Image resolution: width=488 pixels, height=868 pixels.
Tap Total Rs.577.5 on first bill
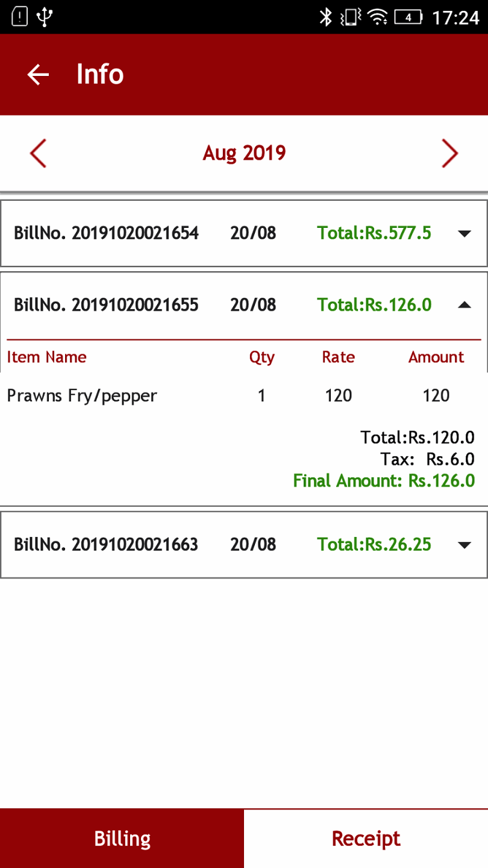[x=374, y=233]
